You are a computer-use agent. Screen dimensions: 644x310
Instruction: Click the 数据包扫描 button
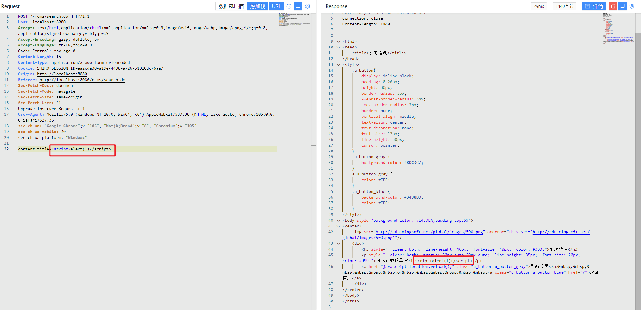[231, 6]
